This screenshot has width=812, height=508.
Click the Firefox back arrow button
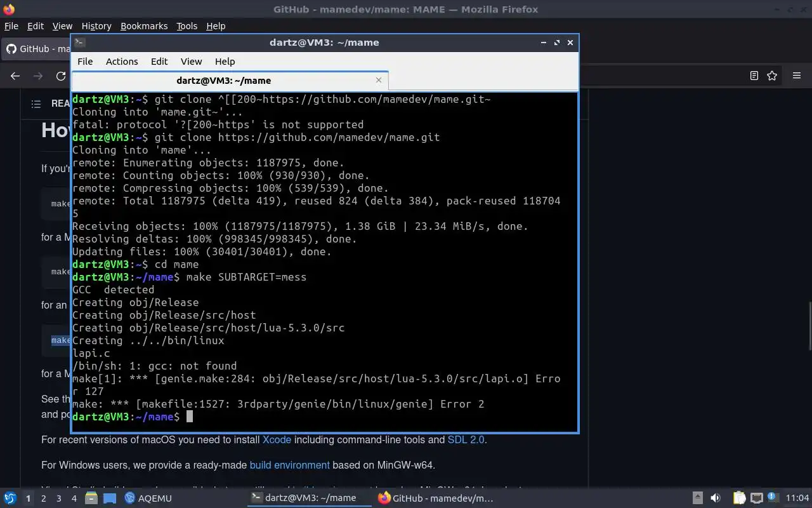[x=15, y=76]
